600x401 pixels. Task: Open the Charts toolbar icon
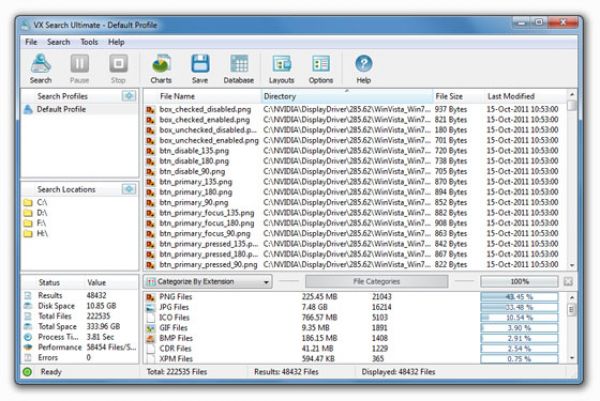tap(161, 68)
